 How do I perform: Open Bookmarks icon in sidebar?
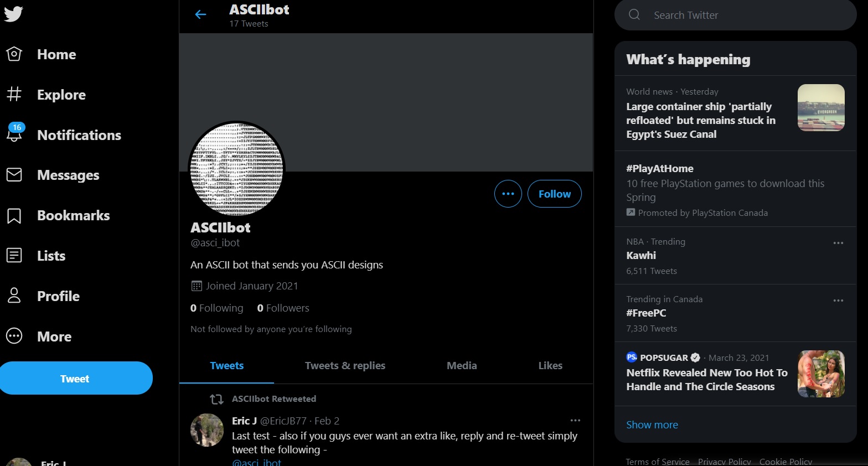(14, 215)
